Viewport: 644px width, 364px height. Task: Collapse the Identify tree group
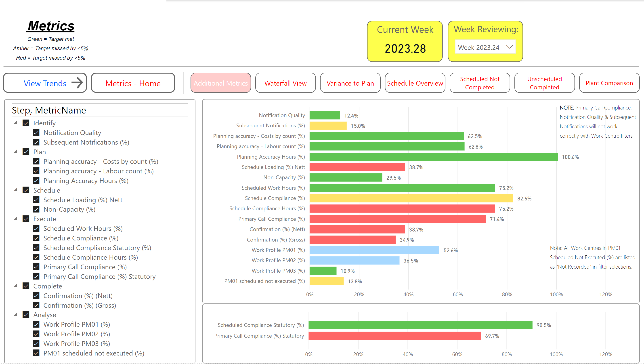(x=15, y=122)
